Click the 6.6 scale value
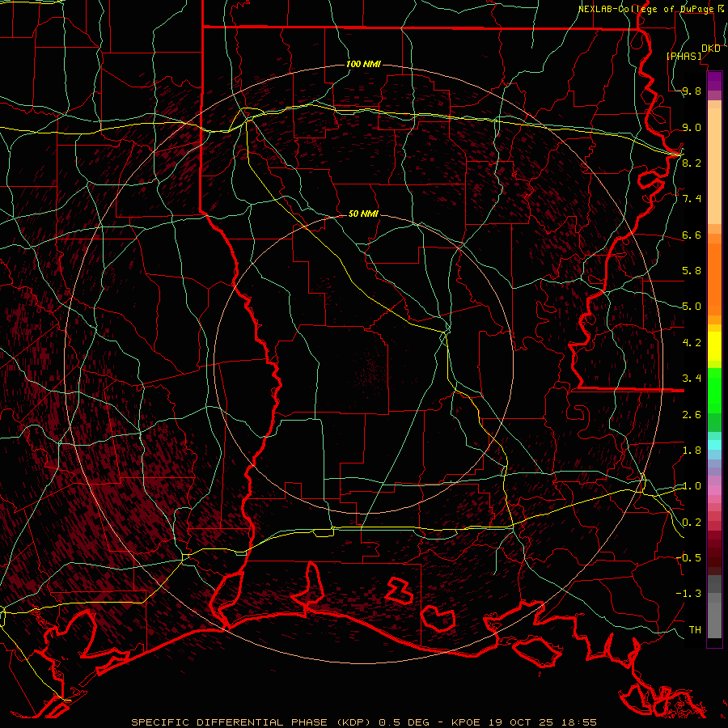 point(692,235)
